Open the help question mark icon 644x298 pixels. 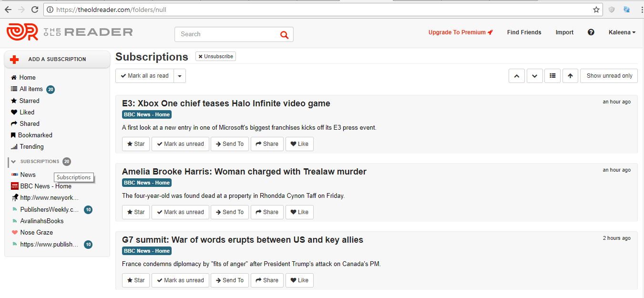591,32
